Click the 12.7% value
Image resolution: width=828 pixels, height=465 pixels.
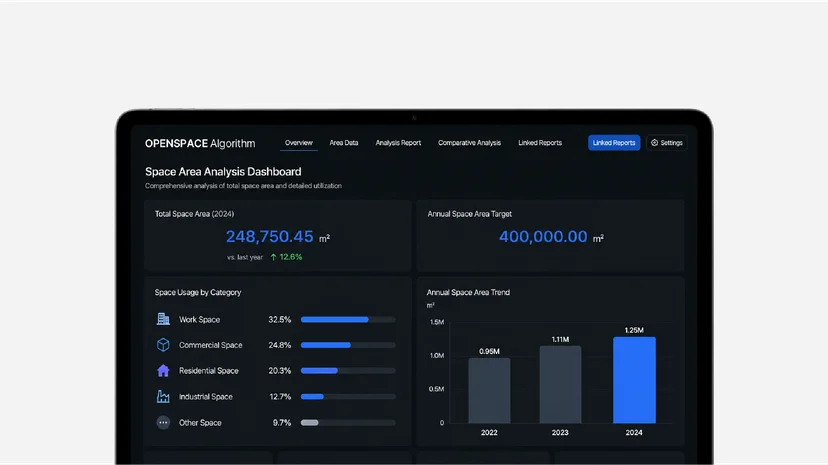click(280, 396)
